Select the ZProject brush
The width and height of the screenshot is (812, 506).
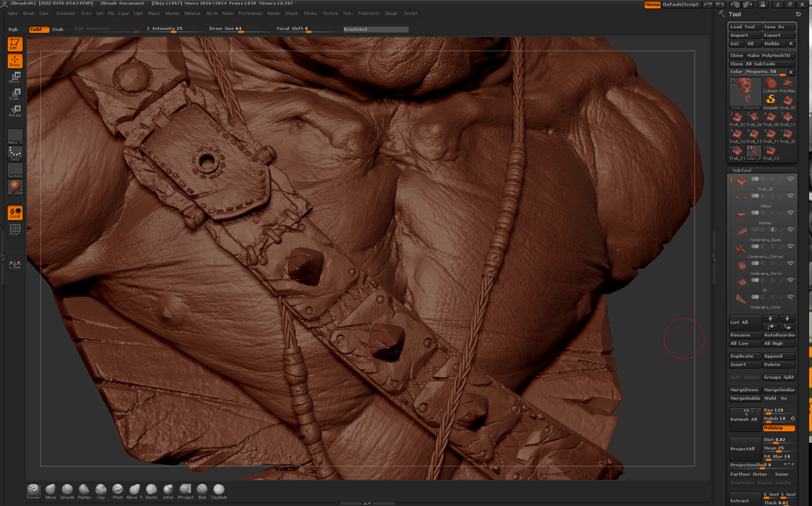(x=185, y=491)
